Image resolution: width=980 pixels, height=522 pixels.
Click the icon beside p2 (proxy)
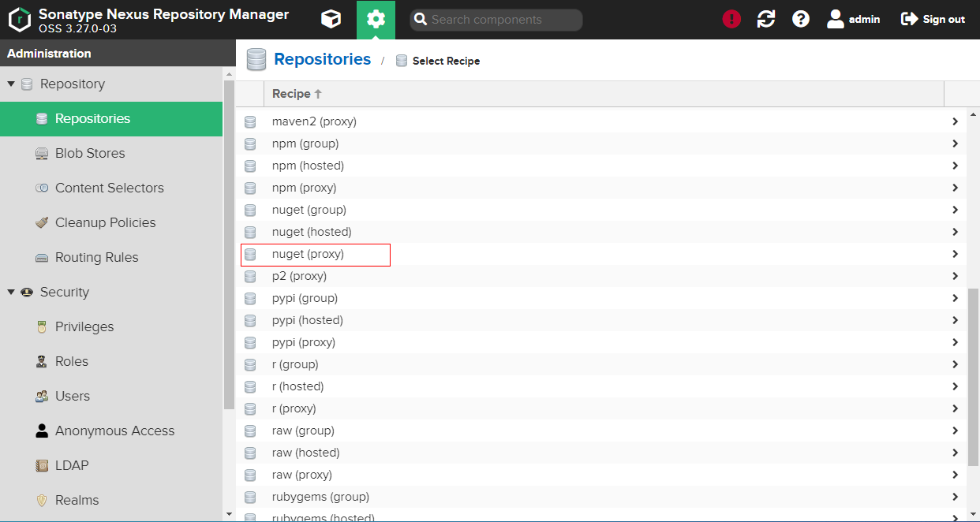(250, 277)
